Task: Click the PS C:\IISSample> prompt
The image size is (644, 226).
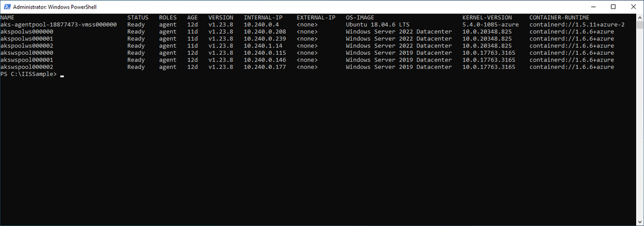Action: pos(29,74)
